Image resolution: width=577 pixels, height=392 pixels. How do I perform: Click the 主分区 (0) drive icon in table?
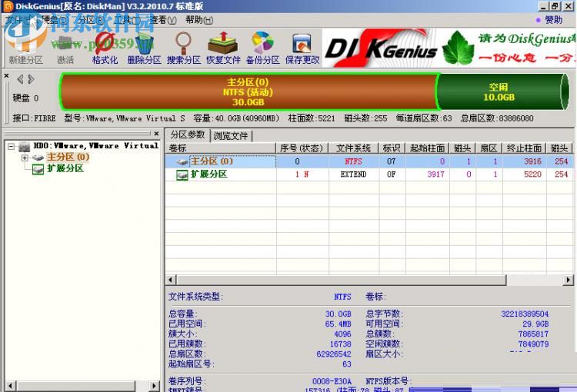click(182, 161)
